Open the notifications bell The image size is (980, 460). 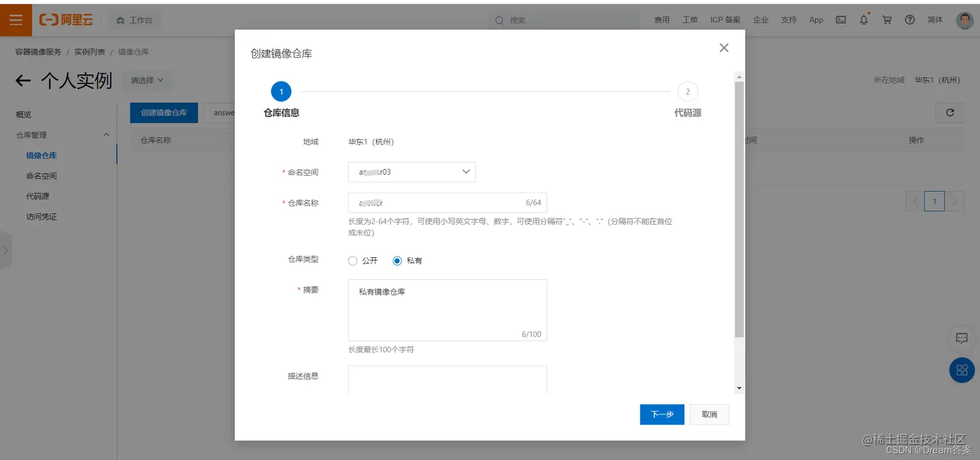tap(864, 20)
